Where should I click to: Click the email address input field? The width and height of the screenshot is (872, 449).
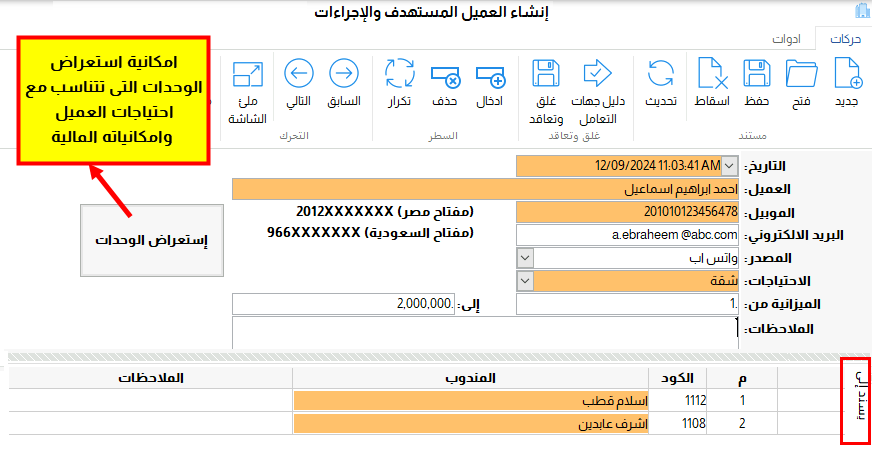tap(627, 234)
